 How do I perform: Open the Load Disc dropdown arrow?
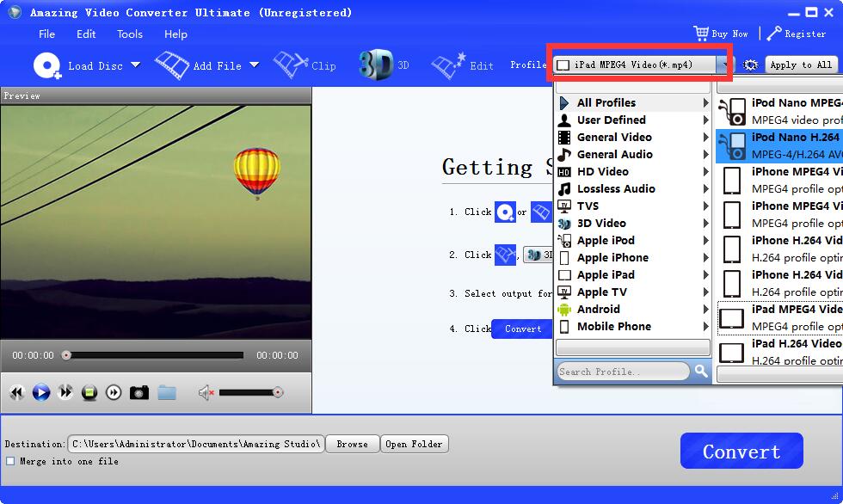pos(136,65)
